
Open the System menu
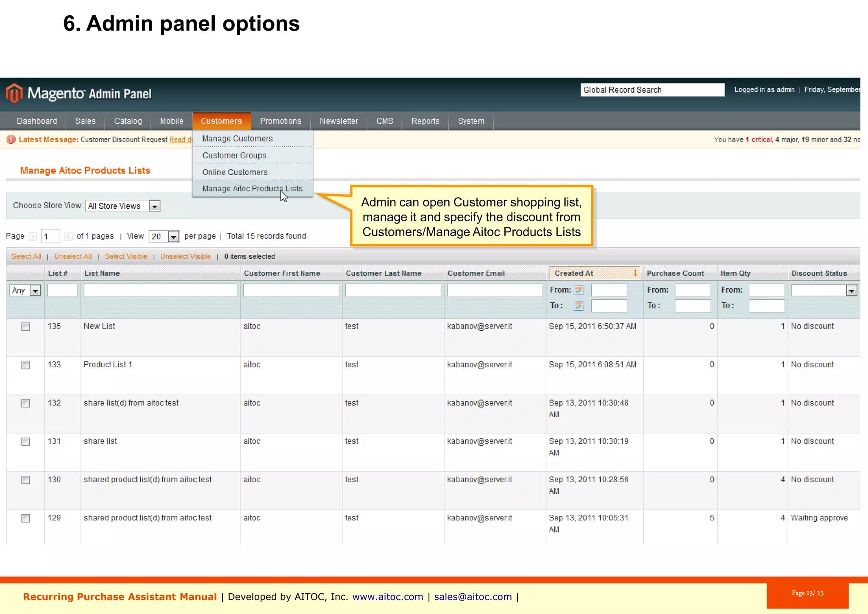pos(471,121)
